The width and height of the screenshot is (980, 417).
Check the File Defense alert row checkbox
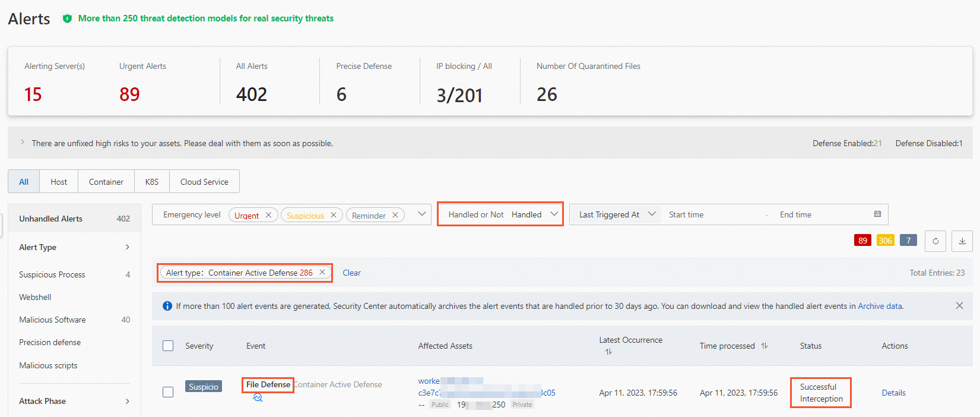[x=168, y=392]
